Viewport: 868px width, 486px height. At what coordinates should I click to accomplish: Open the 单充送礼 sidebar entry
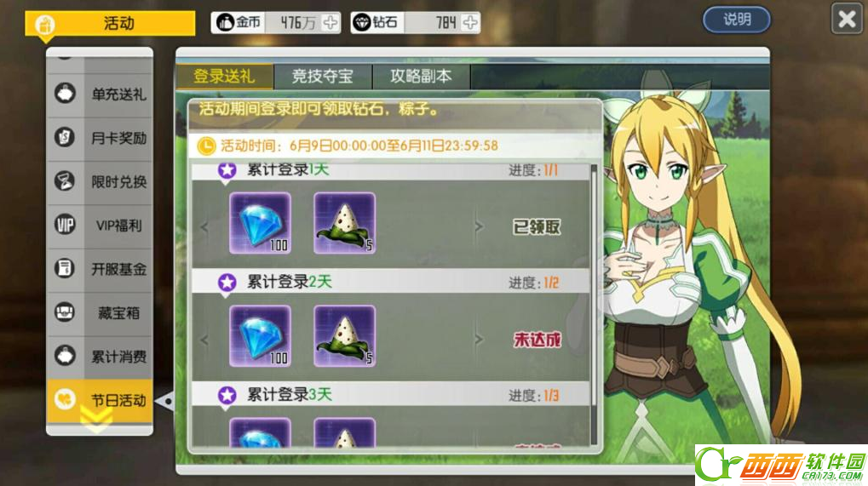(100, 94)
